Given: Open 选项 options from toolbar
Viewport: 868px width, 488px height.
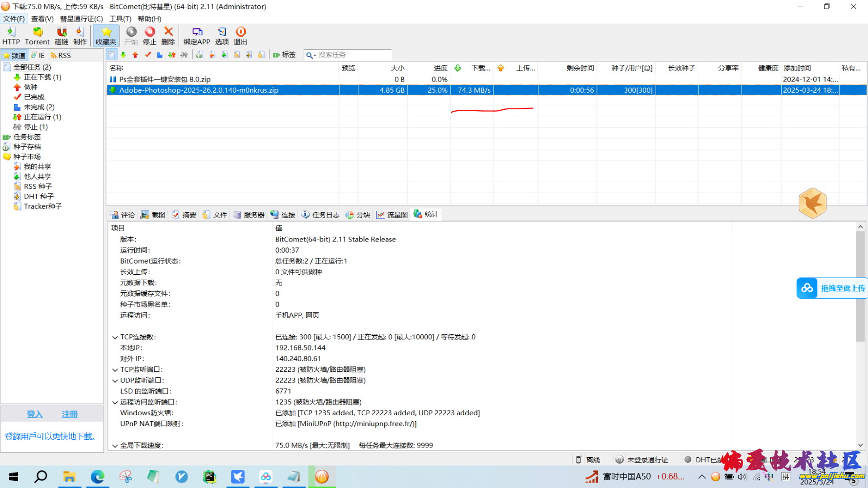Looking at the screenshot, I should click(x=222, y=36).
